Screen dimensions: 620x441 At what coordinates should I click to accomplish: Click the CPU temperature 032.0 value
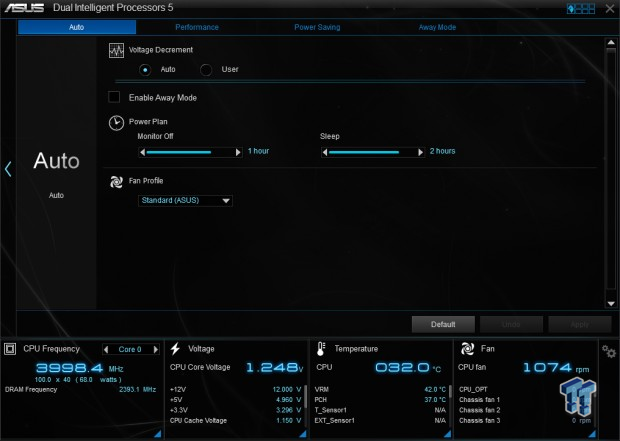tap(408, 367)
